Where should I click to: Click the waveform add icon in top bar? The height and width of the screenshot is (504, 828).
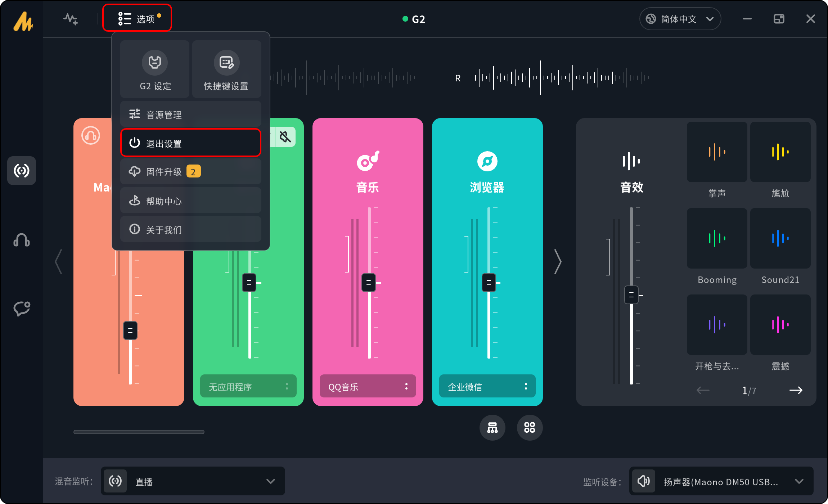pos(71,19)
